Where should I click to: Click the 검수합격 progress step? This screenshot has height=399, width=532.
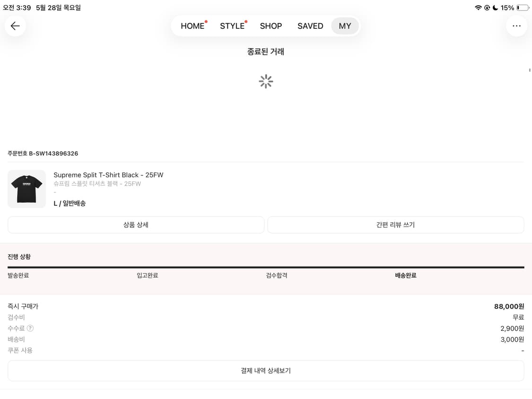277,275
